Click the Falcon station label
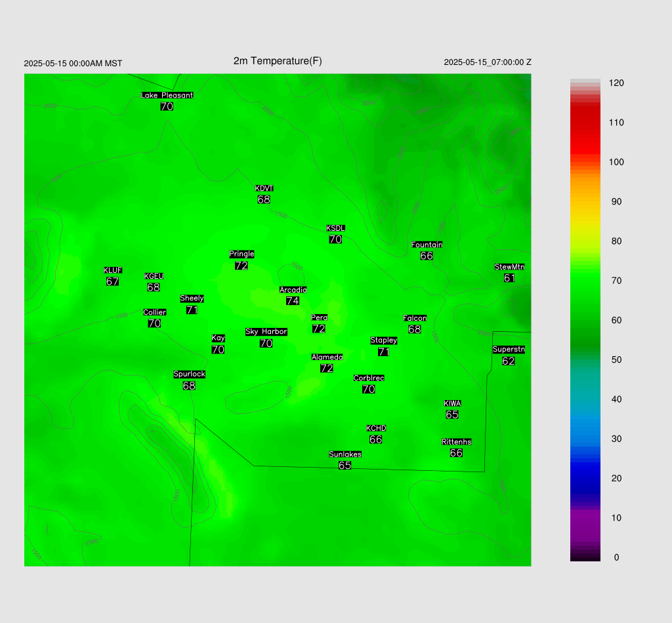672x623 pixels. click(415, 318)
